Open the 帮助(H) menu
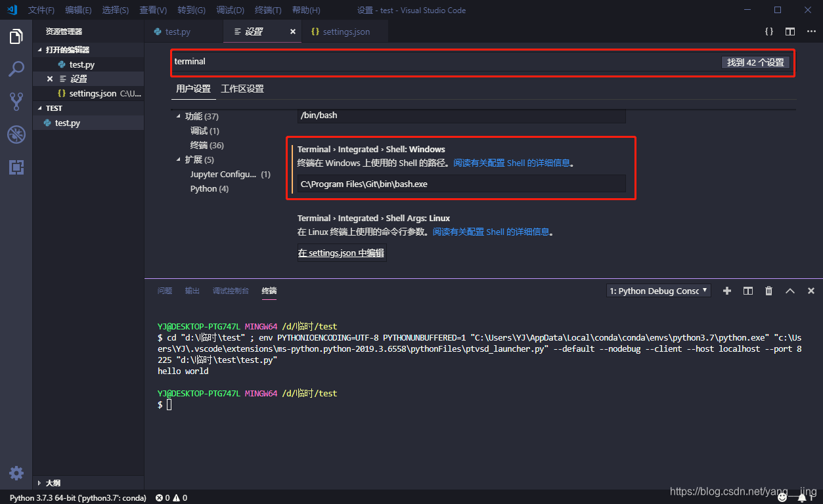Screen dimensions: 823x504 306,10
